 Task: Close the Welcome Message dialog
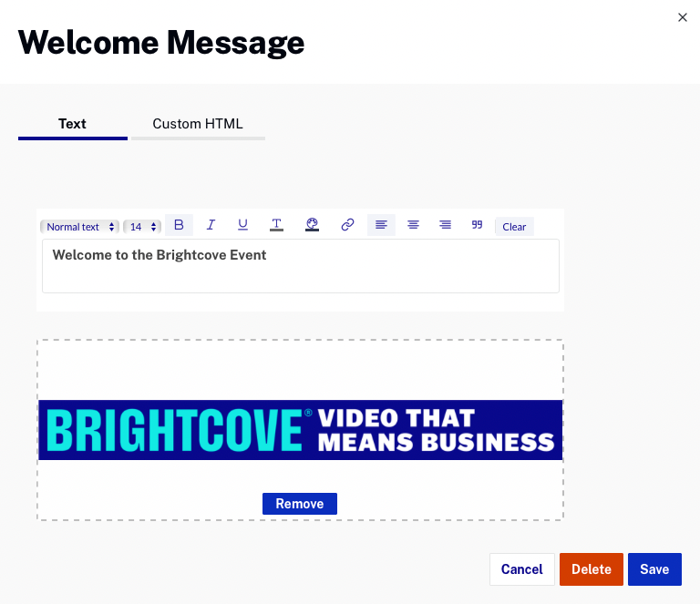click(x=682, y=17)
